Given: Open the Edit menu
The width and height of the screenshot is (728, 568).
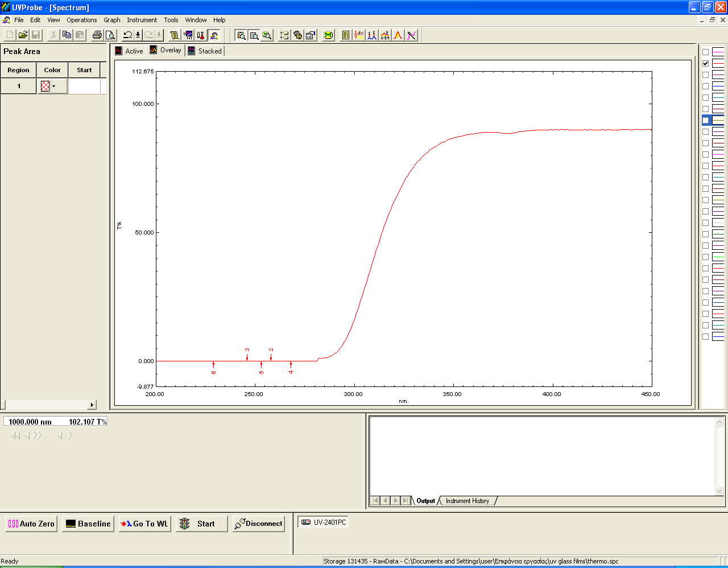Looking at the screenshot, I should click(35, 20).
